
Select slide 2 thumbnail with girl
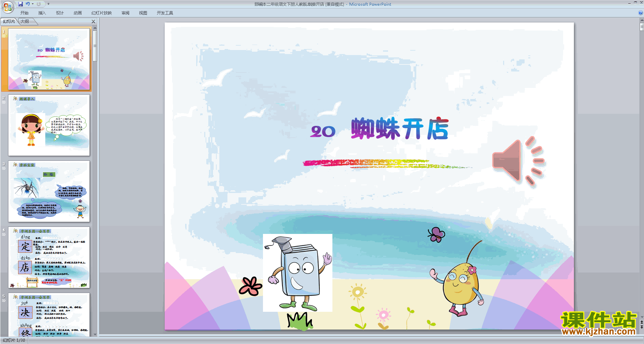point(49,125)
